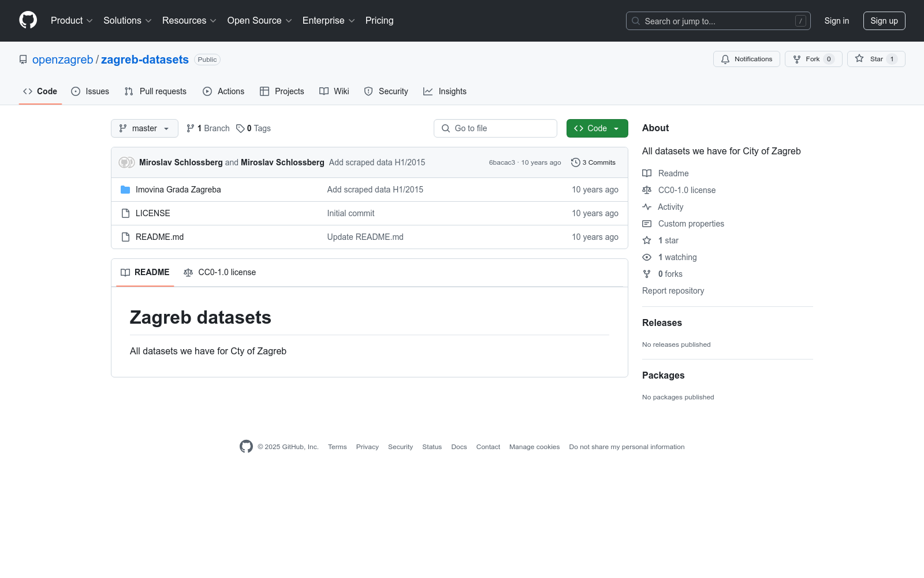View the 3 Commits history
The image size is (924, 578).
pos(593,162)
